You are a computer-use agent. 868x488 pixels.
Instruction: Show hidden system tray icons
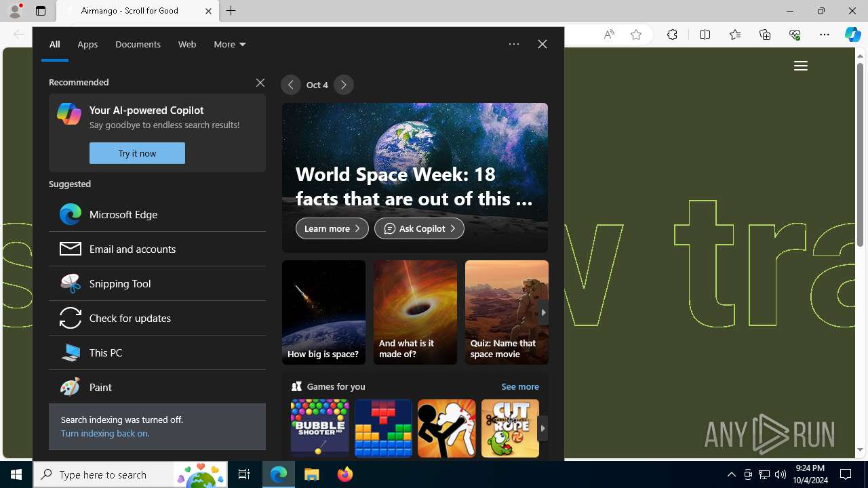pos(731,474)
